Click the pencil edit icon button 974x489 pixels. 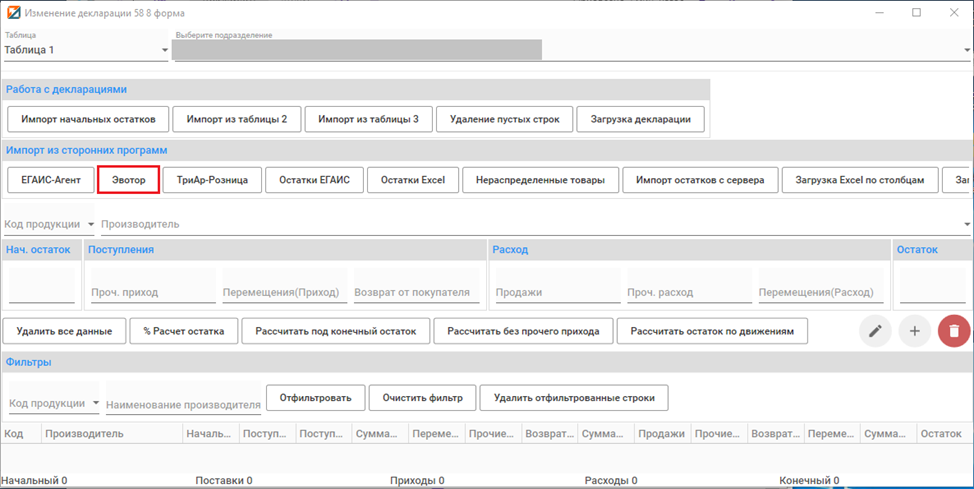pos(875,331)
